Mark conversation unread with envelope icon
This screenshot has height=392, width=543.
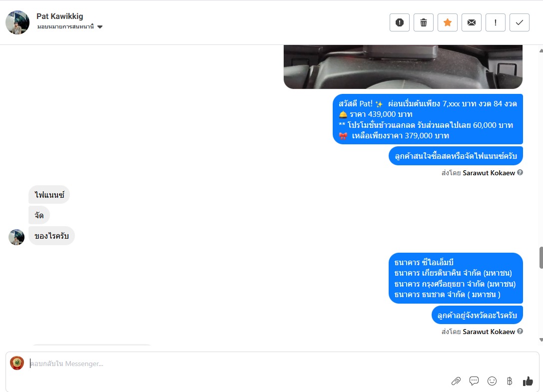(471, 22)
